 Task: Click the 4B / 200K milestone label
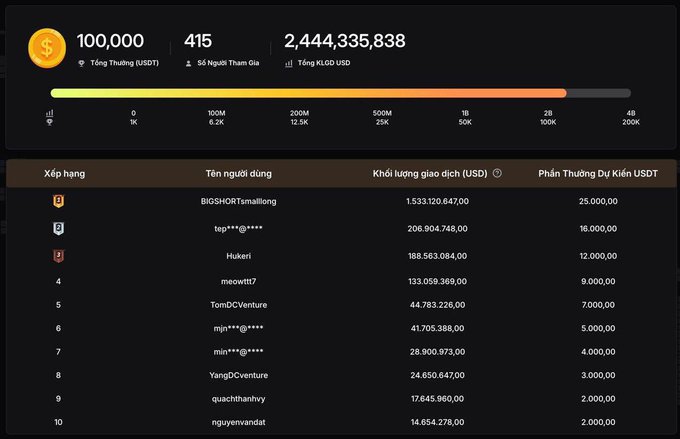click(631, 118)
